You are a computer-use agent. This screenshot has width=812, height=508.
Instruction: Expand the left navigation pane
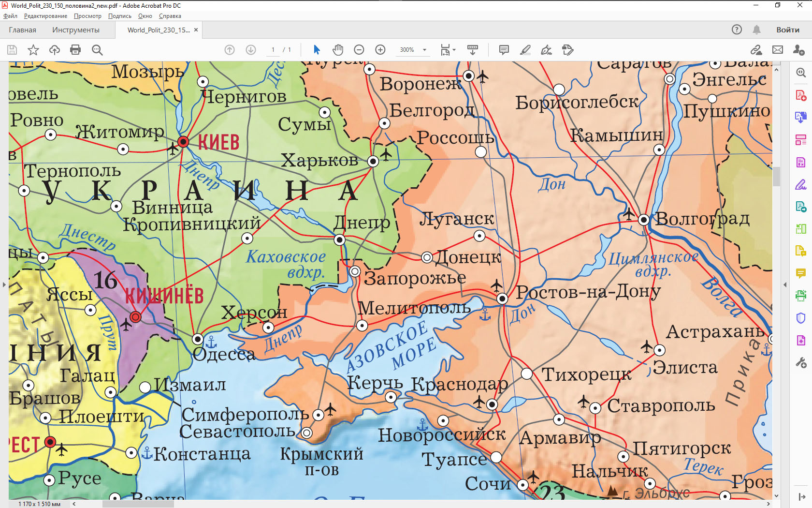[x=4, y=284]
